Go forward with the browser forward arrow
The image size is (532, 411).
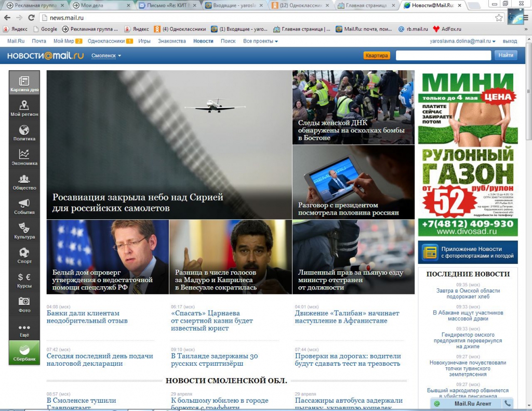(19, 18)
